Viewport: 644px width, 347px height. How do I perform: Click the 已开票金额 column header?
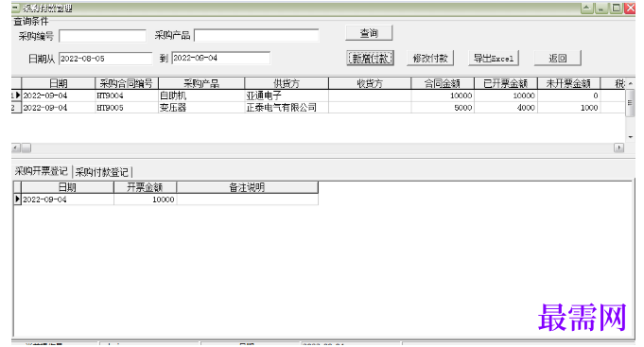[x=506, y=83]
